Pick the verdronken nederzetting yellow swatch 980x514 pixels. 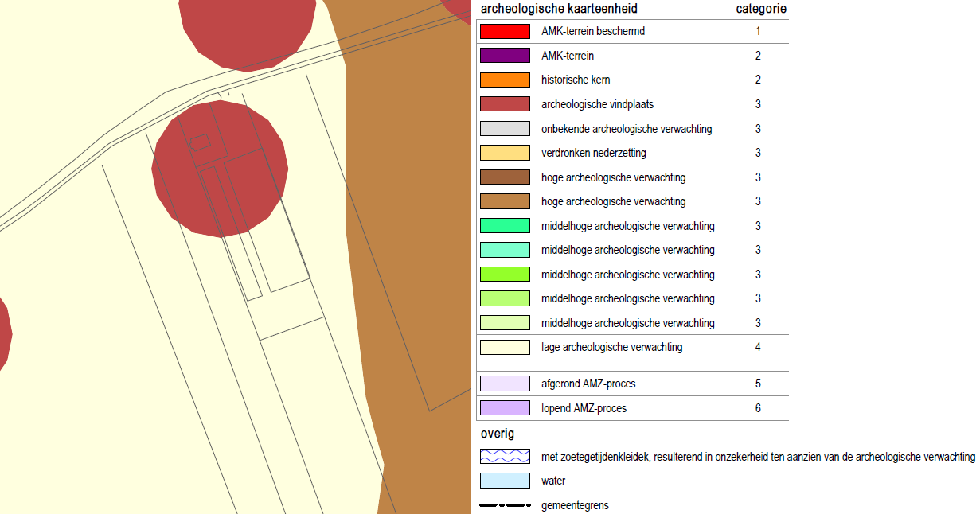[x=505, y=153]
